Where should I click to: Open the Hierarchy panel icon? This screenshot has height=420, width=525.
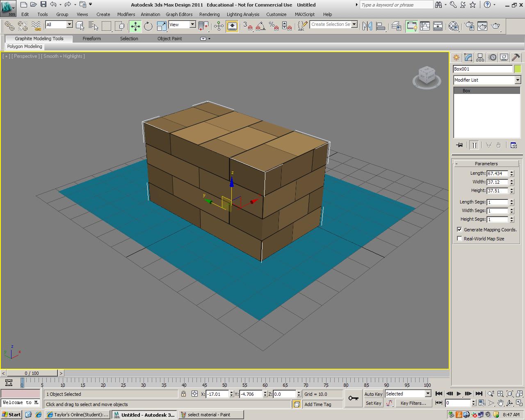click(x=480, y=57)
